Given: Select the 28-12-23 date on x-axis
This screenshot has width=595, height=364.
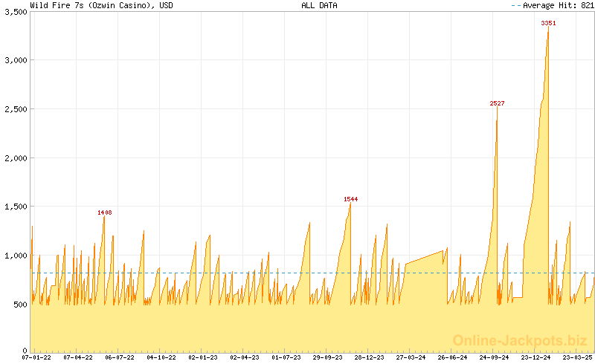Looking at the screenshot, I should point(369,357).
